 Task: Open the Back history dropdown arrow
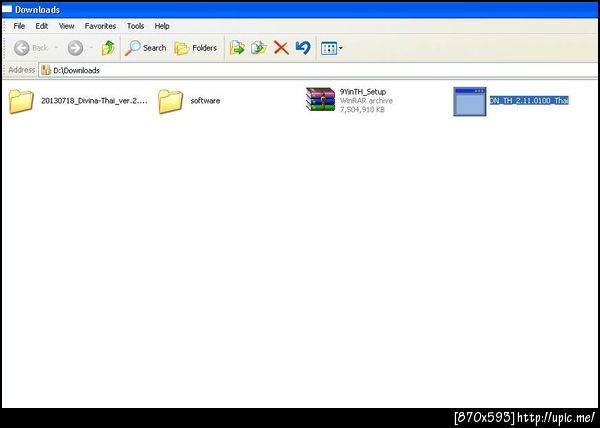tap(56, 48)
